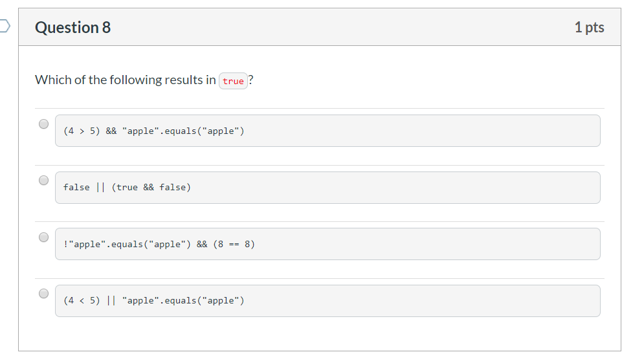Click the (4 > 5) expression
The width and height of the screenshot is (644, 363).
point(82,131)
